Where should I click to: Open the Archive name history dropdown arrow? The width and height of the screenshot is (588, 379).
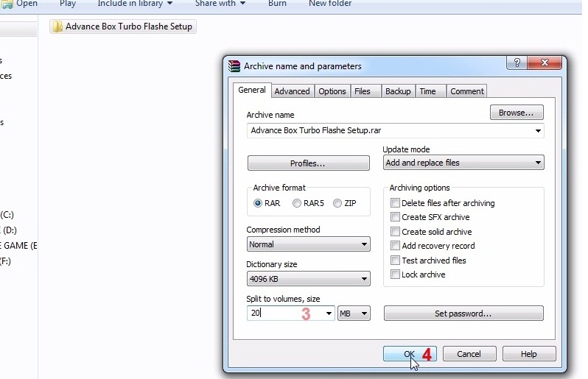538,131
